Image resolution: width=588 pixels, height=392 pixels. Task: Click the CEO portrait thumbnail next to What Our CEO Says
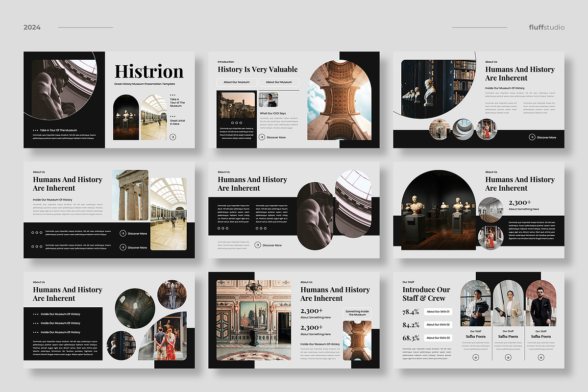[269, 100]
